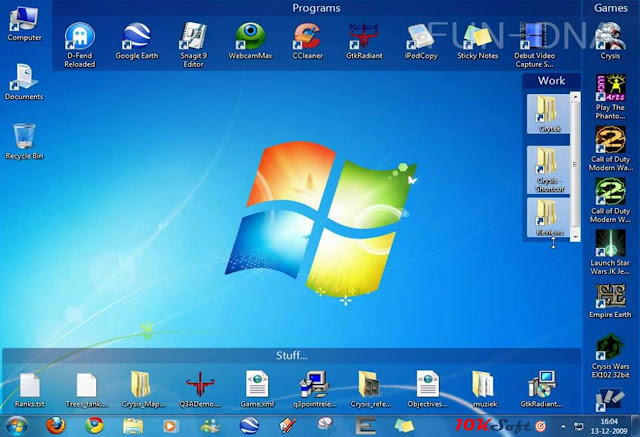Select the GtkRadiant... installer in Stuff
Screen dimensions: 640x437
(x=541, y=390)
